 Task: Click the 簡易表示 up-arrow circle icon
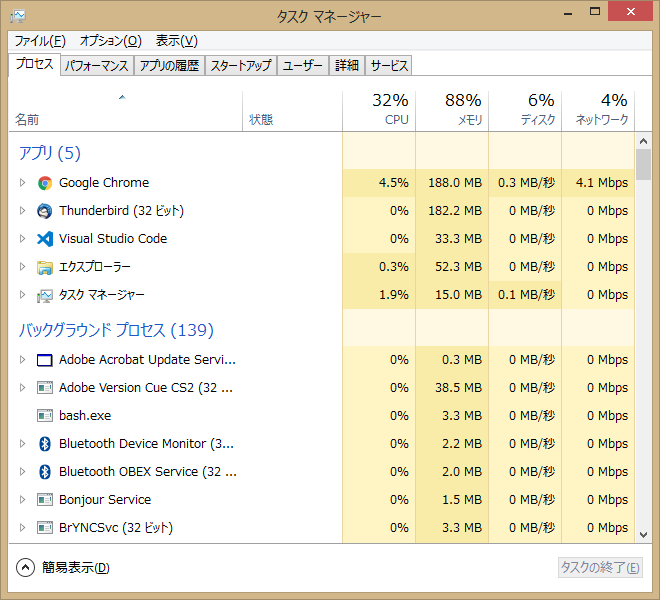pyautogui.click(x=25, y=568)
